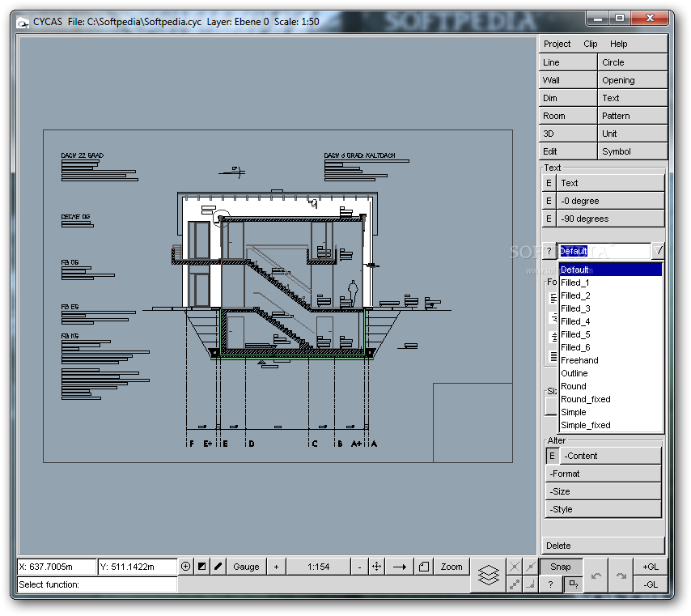The height and width of the screenshot is (616, 691).
Task: Pick Simple_fixed from the list
Action: (611, 425)
